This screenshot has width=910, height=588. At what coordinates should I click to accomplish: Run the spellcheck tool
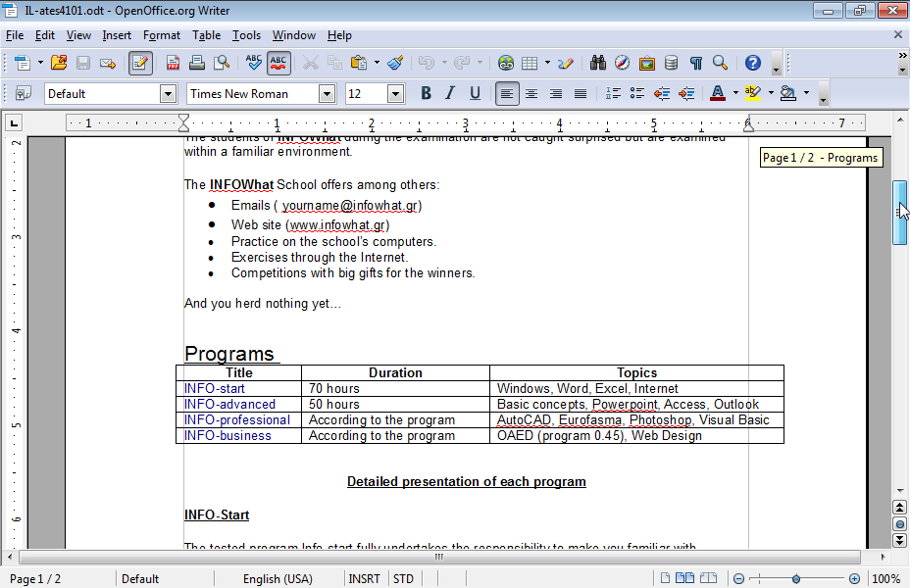click(253, 63)
